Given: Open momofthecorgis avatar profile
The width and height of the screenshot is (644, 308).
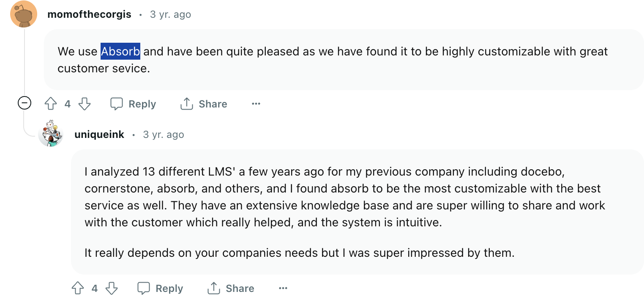Looking at the screenshot, I should click(23, 14).
